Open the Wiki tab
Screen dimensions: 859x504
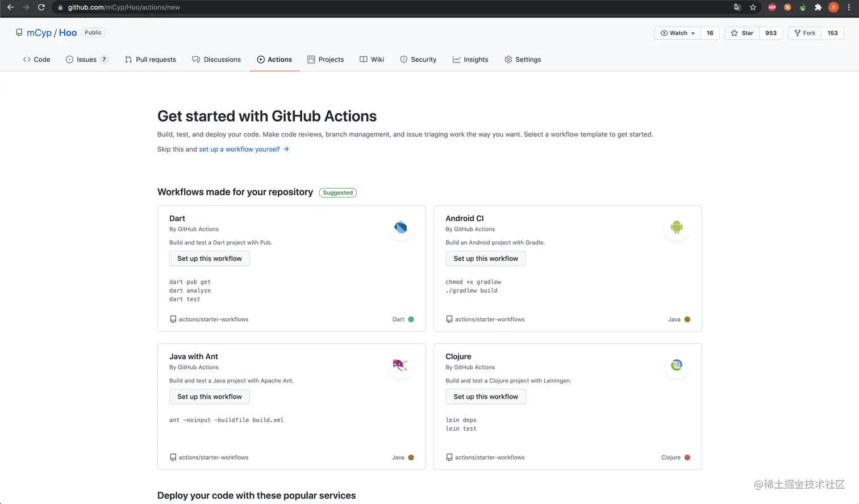tap(372, 60)
